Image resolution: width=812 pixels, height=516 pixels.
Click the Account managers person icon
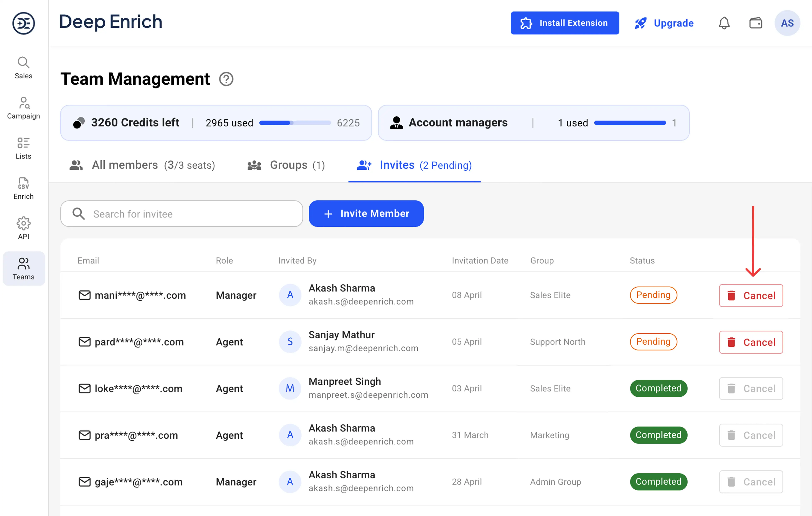pyautogui.click(x=397, y=123)
